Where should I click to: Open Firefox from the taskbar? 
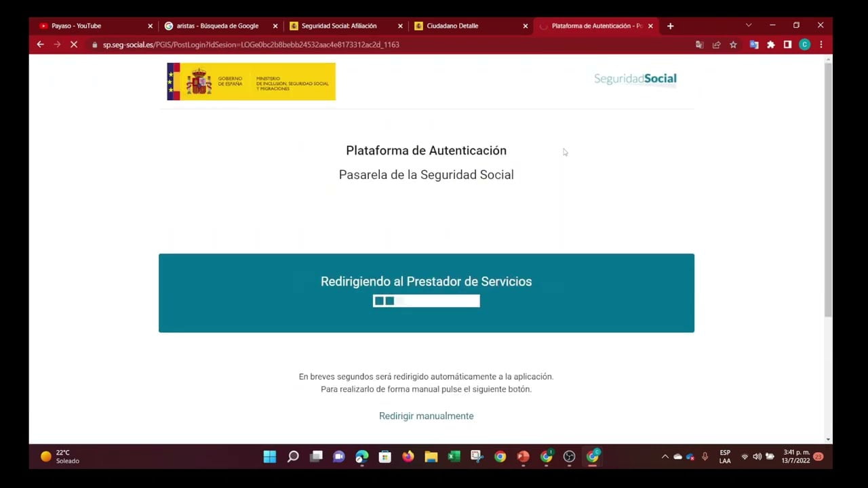(x=408, y=457)
